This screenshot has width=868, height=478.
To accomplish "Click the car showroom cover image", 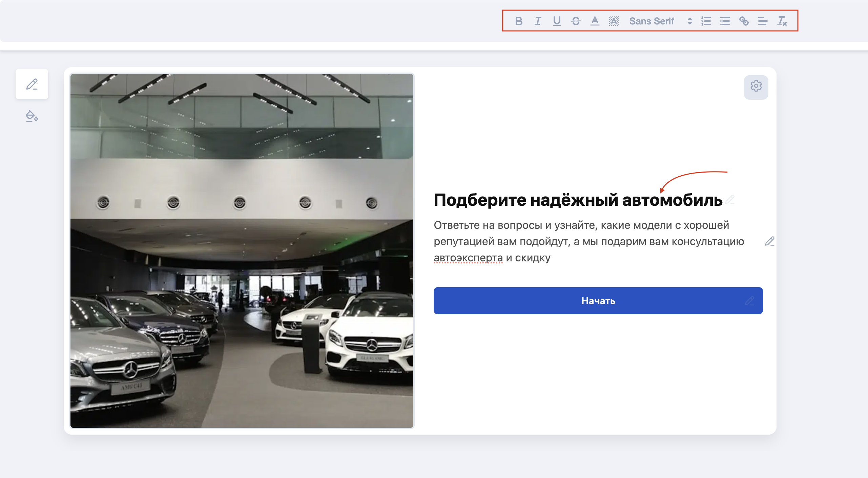I will (x=242, y=251).
